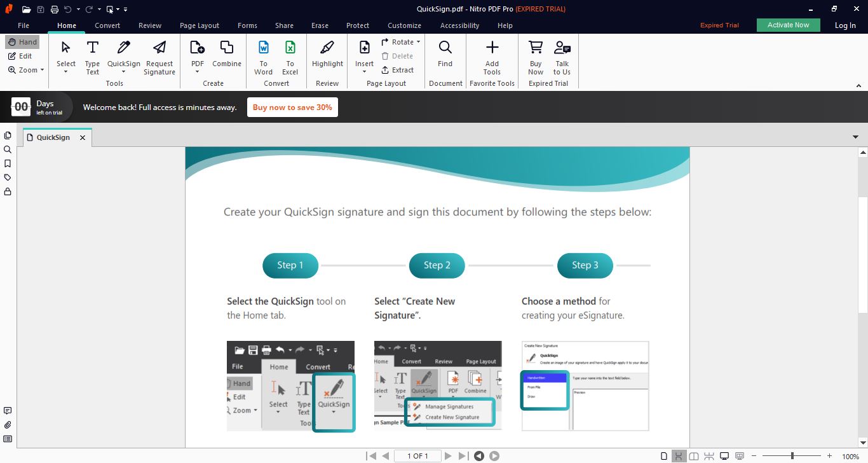Screen dimensions: 868x463
Task: Activate the Highlight tool
Action: point(327,53)
